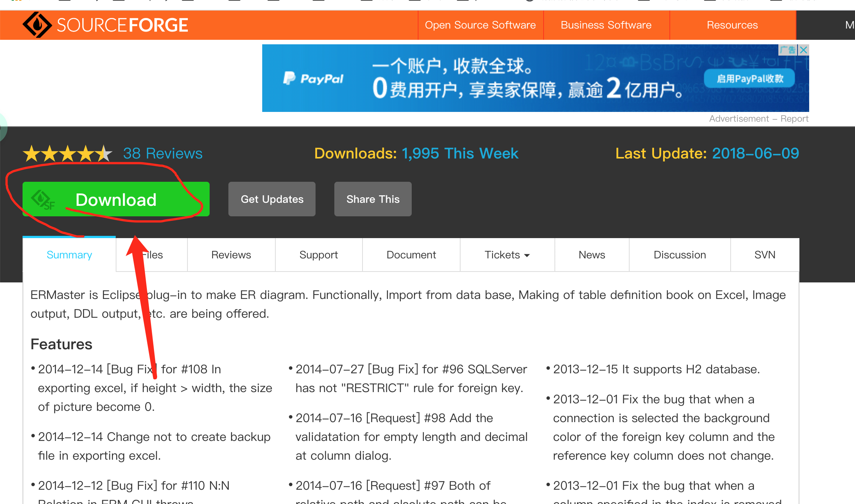Viewport: 855px width, 504px height.
Task: Click the star rating icons
Action: click(x=67, y=154)
